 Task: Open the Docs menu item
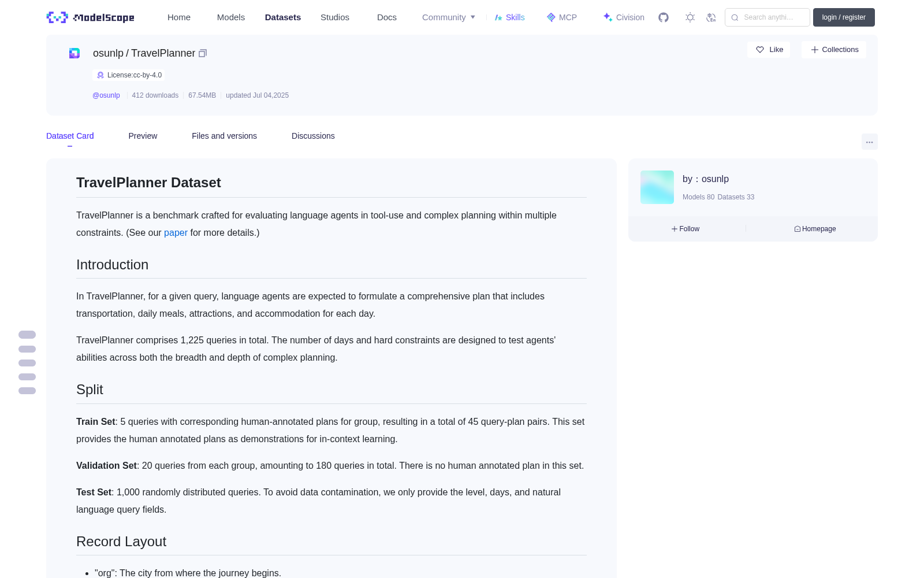click(387, 17)
